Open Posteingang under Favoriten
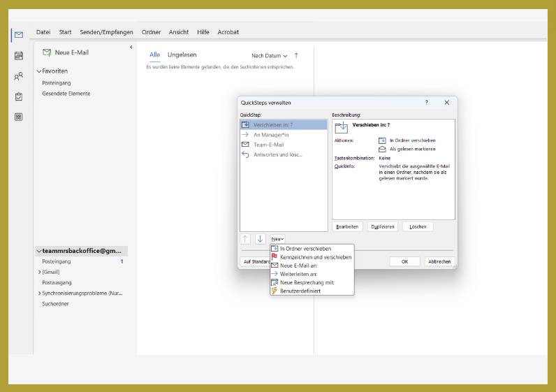The width and height of the screenshot is (556, 392). (x=57, y=83)
